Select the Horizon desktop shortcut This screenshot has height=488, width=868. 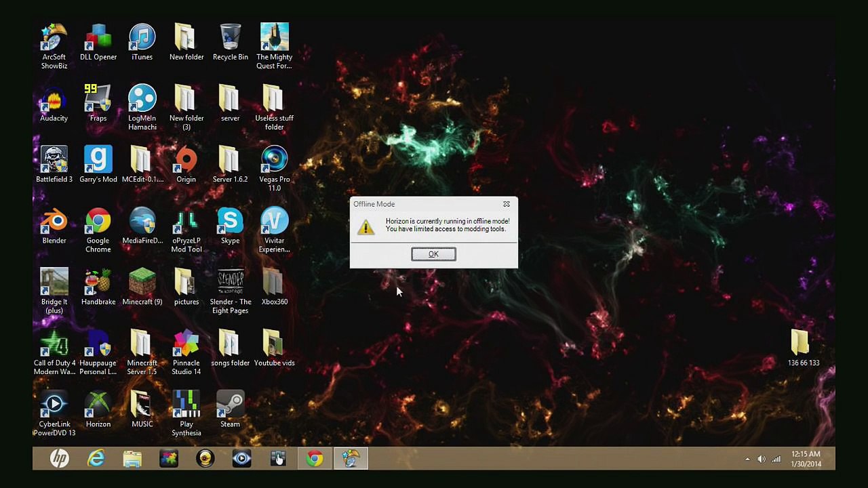(98, 409)
